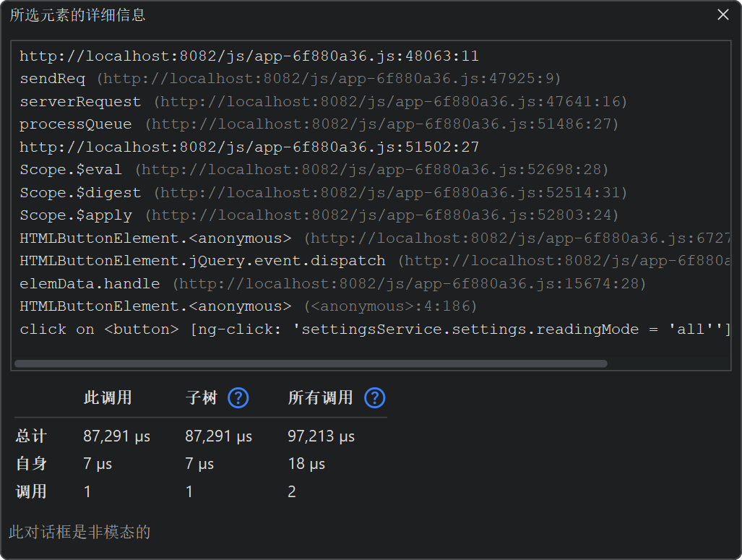Click the 所选元素的详细信息 dialog title
This screenshot has width=742, height=560.
click(x=77, y=15)
